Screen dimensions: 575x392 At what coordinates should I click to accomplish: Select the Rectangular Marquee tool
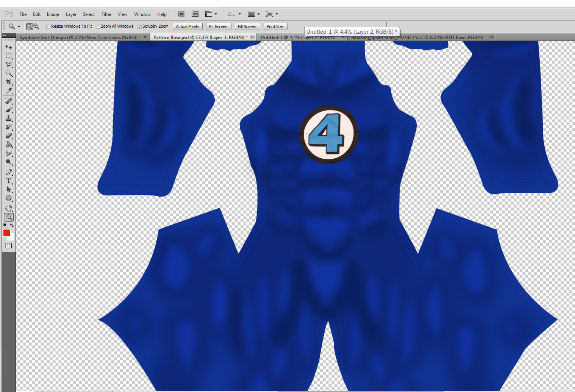pos(9,55)
